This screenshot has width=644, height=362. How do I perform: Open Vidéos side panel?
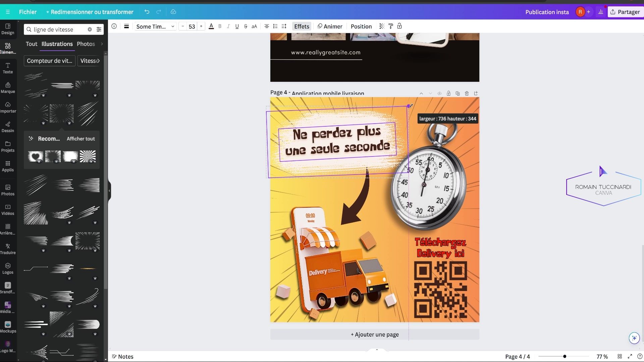(x=8, y=210)
